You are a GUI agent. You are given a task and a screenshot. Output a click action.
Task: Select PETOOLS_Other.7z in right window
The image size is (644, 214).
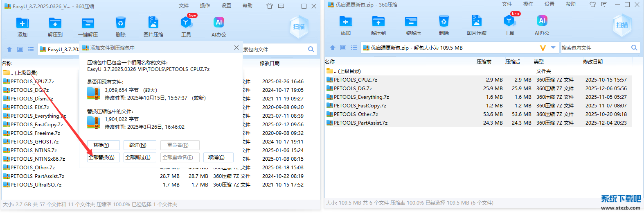click(479, 114)
